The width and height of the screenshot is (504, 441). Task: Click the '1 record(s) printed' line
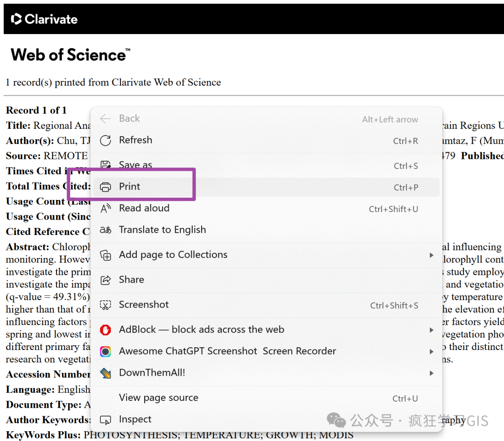pos(113,82)
